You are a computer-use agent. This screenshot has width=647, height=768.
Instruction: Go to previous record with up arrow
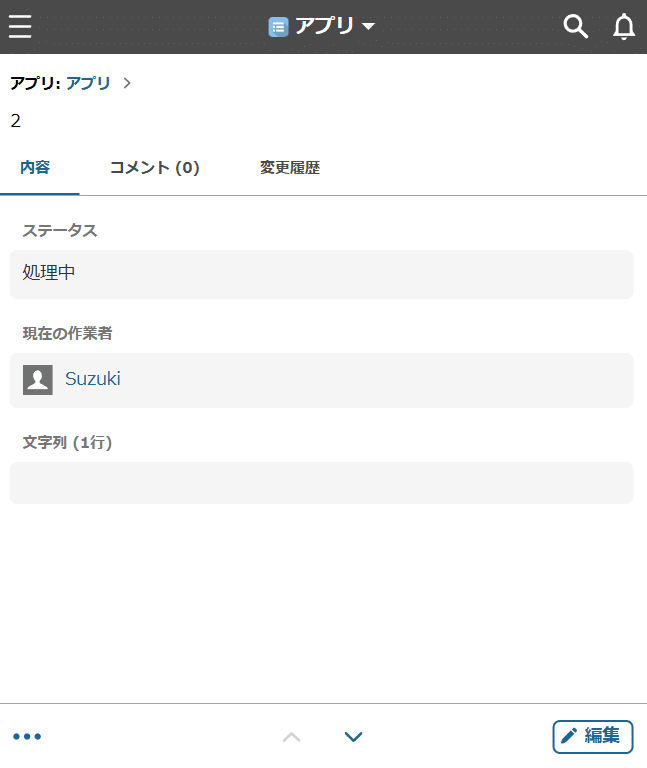pos(291,737)
